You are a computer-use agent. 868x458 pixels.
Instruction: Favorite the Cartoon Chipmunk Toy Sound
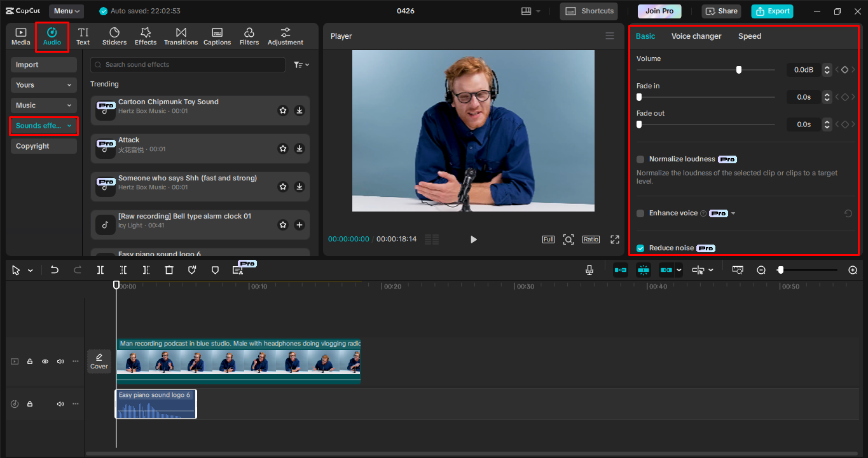pyautogui.click(x=283, y=111)
